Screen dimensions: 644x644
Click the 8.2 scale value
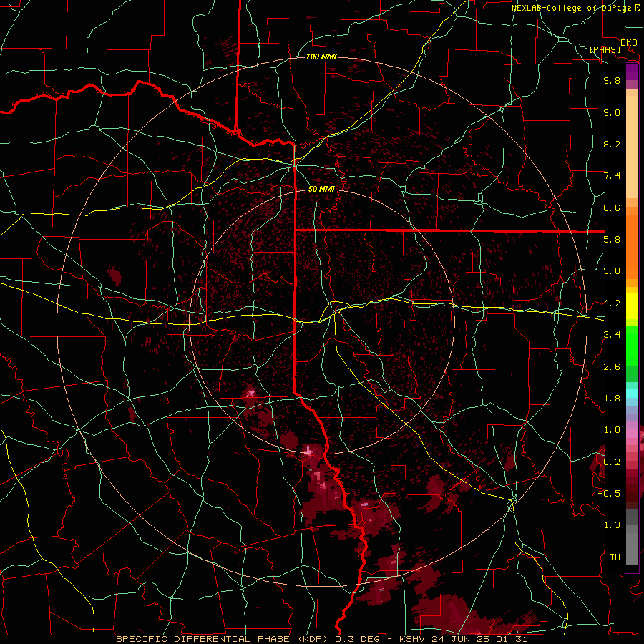612,144
